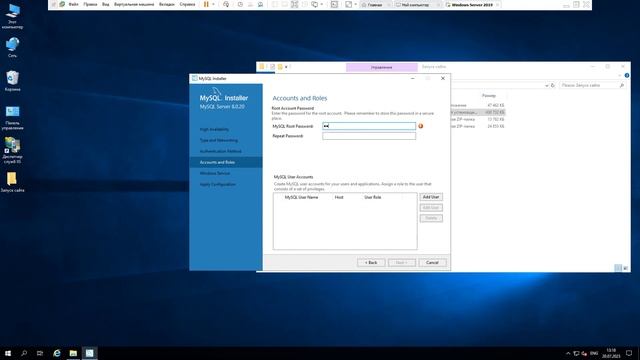
Task: Click the taskbar search icon
Action: 24,353
